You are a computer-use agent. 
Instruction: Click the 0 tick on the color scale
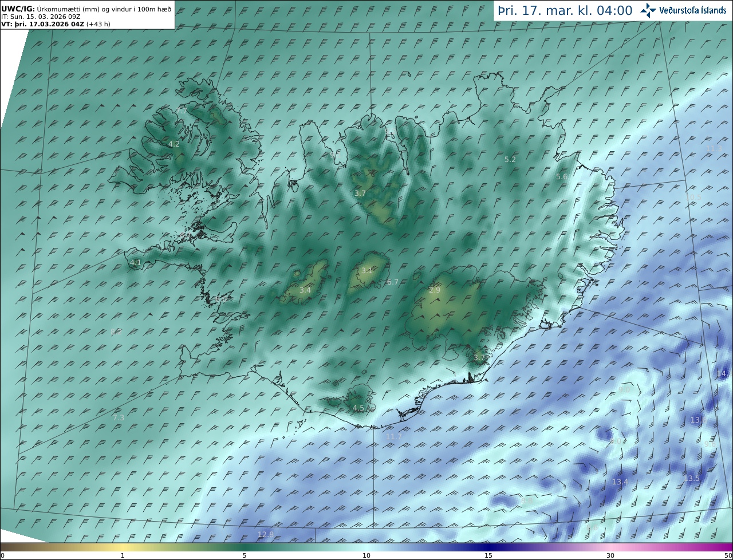2,555
